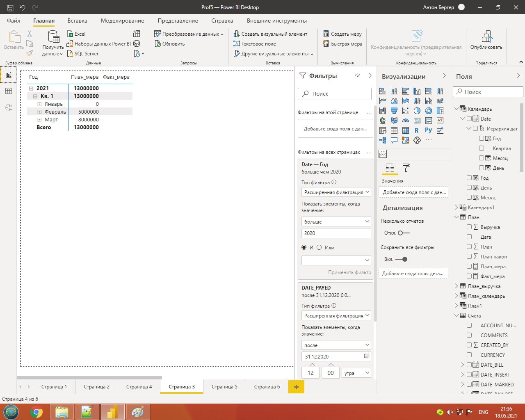Open the 'после' condition dropdown
Image resolution: width=525 pixels, height=420 pixels.
point(336,345)
